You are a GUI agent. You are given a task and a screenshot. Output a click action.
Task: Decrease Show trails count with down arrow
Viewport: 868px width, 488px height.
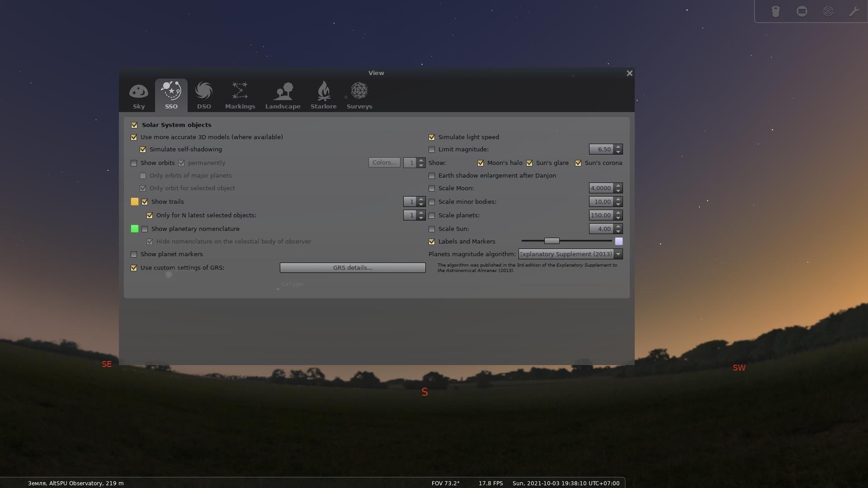pos(421,204)
